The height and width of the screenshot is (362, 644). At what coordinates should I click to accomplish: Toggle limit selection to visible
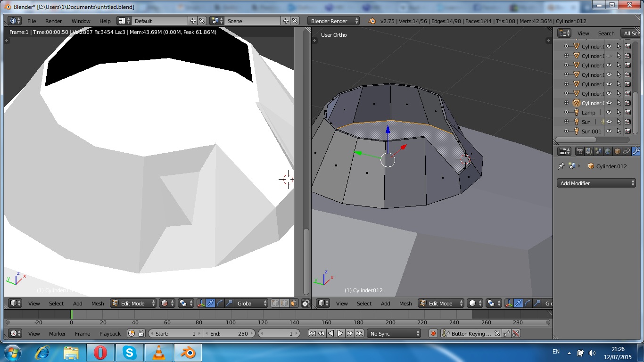pos(305,303)
